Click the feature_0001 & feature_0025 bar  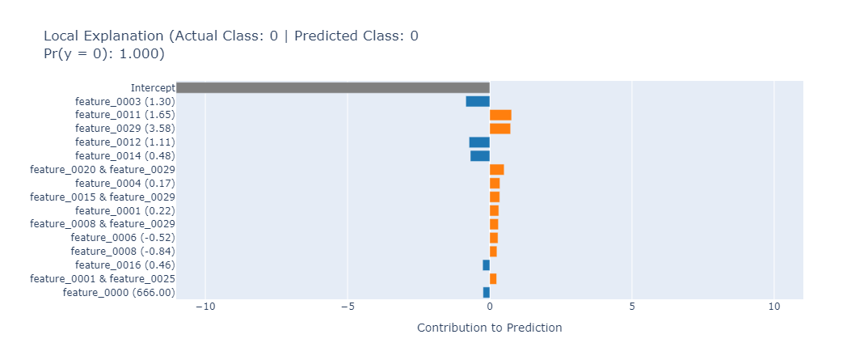tap(493, 279)
